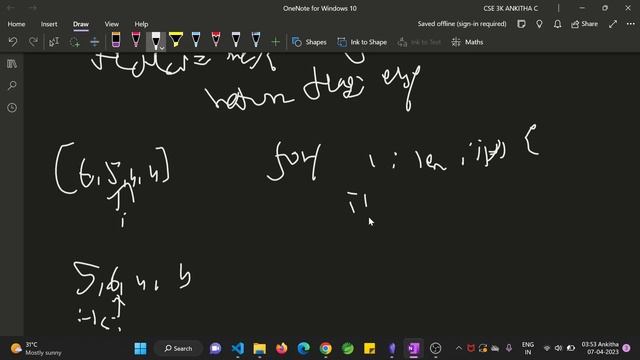
Task: Open Sticky Notes from taskbar
Action: [369, 348]
